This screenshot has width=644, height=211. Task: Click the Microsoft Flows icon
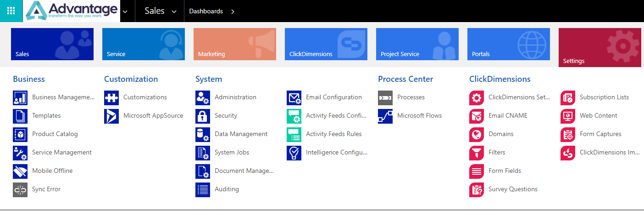pyautogui.click(x=385, y=116)
